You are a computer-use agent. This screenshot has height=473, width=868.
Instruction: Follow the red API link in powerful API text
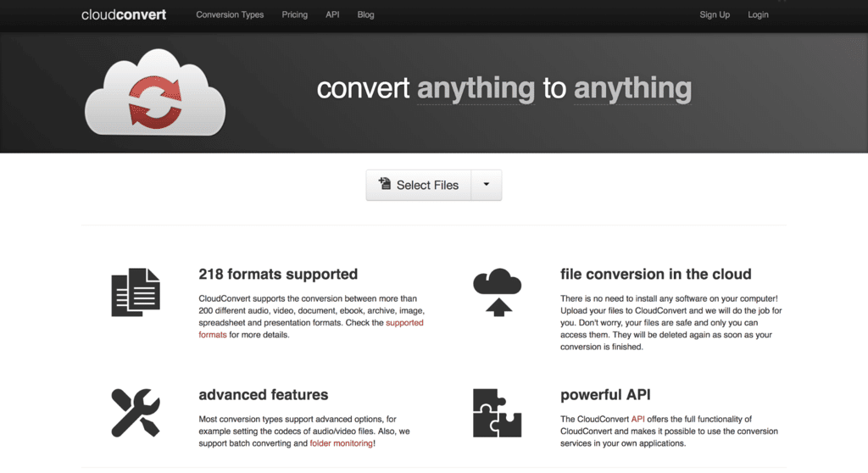coord(637,420)
